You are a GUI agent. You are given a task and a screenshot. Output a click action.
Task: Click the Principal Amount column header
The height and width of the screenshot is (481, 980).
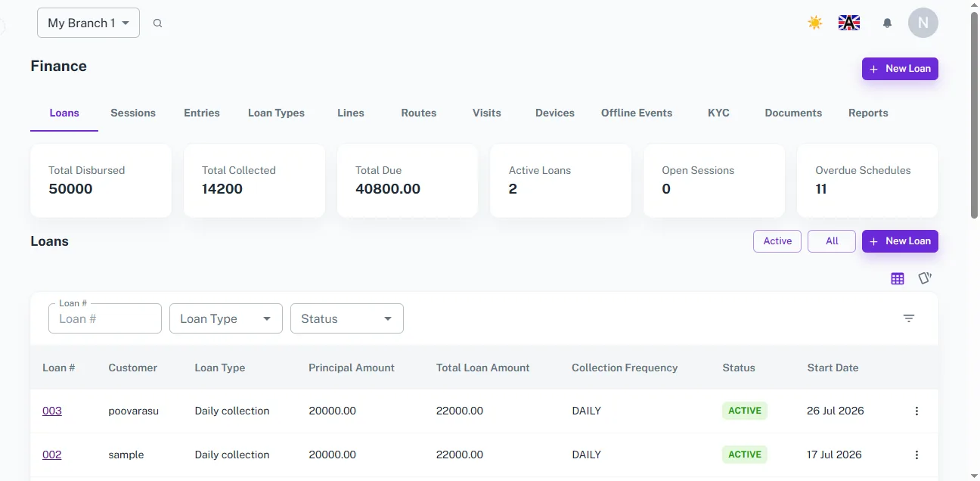[352, 368]
